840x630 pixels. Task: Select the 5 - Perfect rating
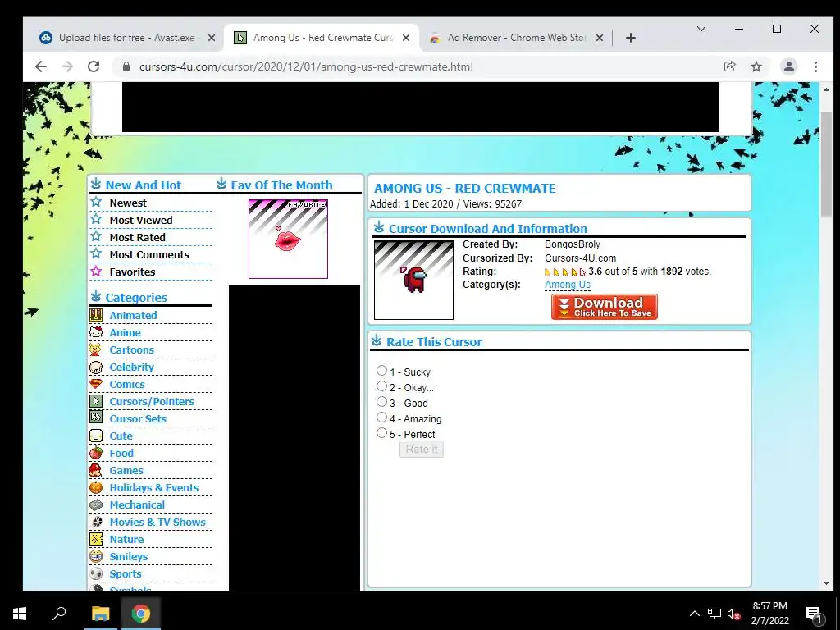point(381,432)
